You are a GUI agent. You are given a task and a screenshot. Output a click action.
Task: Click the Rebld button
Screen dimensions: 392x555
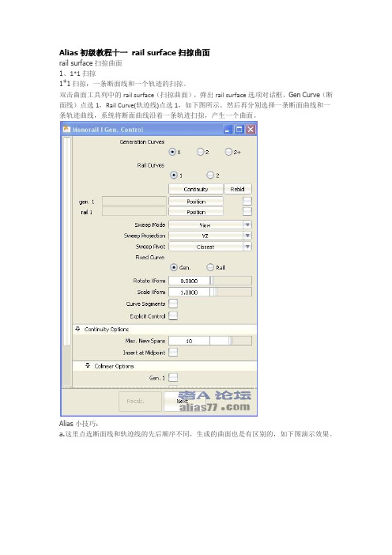[237, 189]
